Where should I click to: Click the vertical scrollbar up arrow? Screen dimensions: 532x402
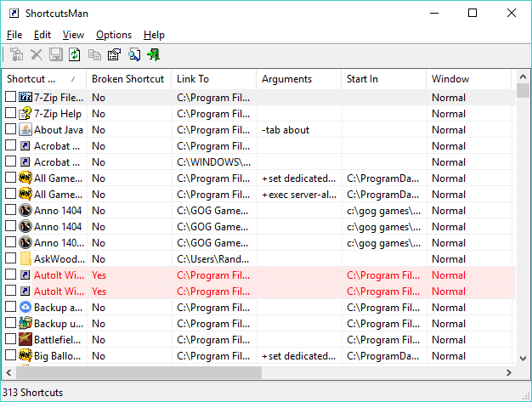coord(523,77)
